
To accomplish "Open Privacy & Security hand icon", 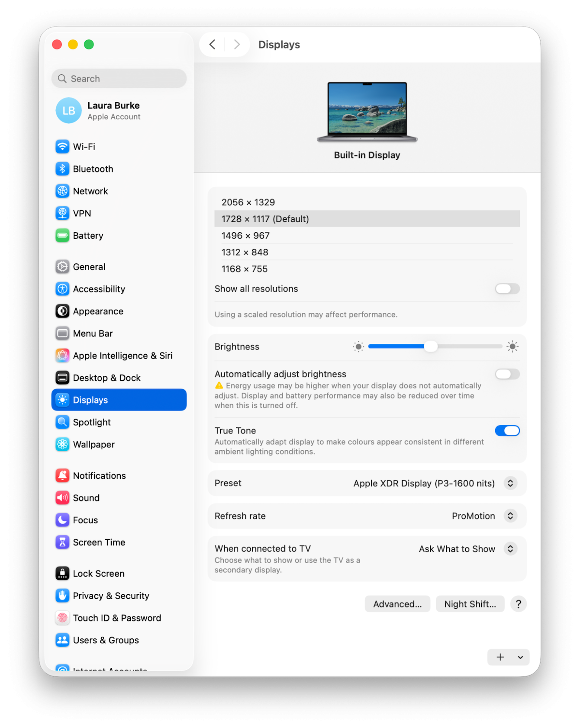I will [62, 596].
